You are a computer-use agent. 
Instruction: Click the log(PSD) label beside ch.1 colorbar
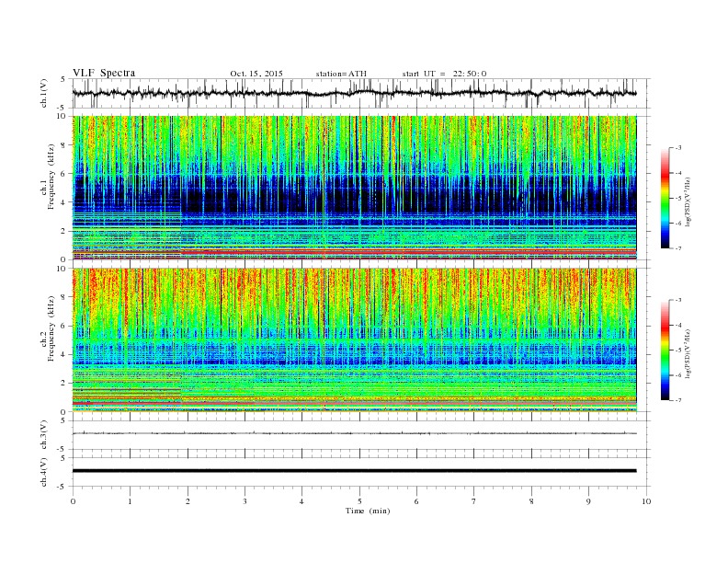click(689, 201)
